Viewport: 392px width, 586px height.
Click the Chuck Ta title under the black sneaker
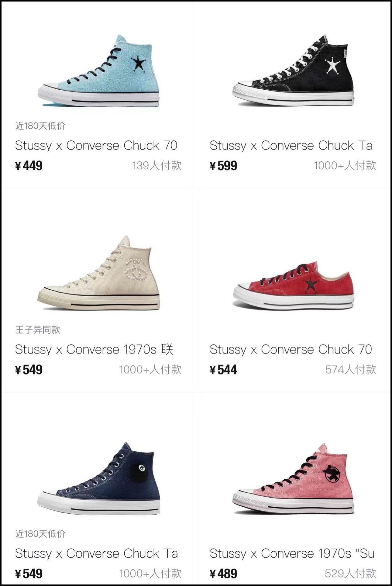pyautogui.click(x=291, y=146)
